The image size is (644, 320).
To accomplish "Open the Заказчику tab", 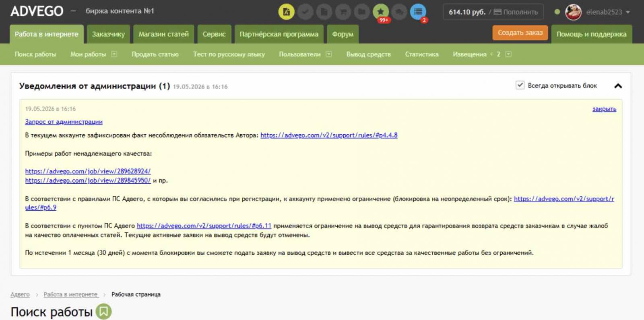I will pyautogui.click(x=108, y=34).
